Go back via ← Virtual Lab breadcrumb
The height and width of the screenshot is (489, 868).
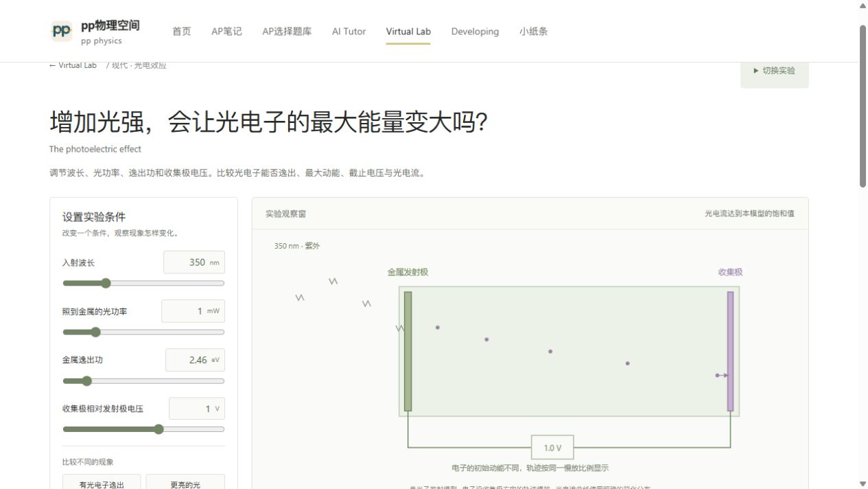(x=73, y=65)
